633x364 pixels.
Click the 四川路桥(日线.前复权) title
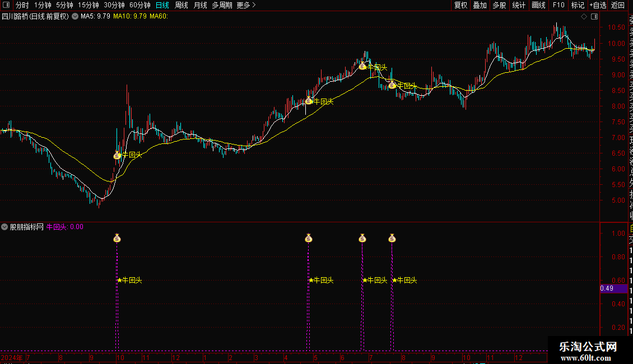click(35, 17)
